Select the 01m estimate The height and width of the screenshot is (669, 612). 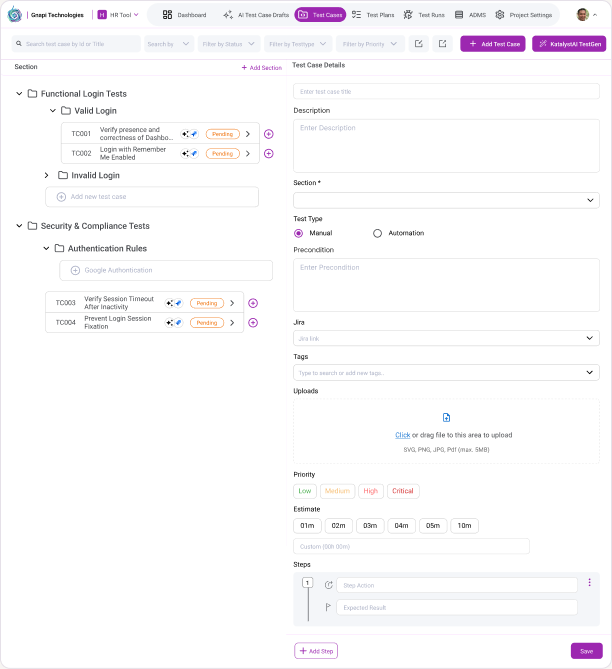307,526
